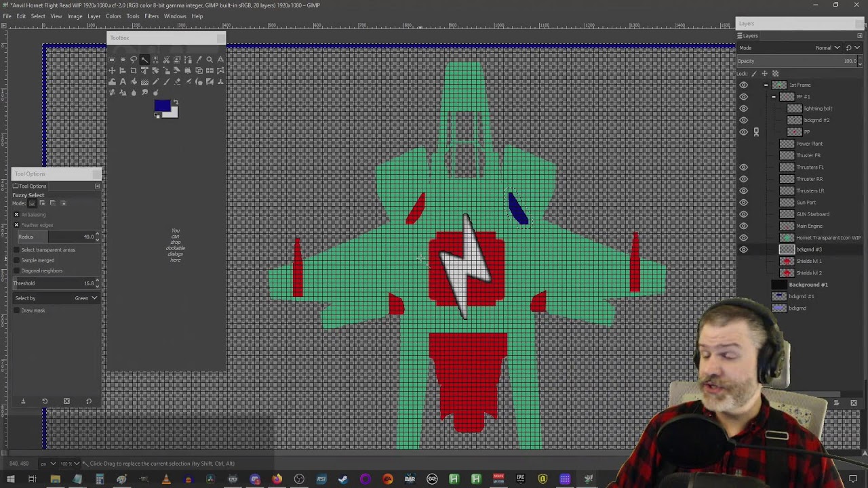Open the Colors menu
The image size is (868, 488).
(x=113, y=16)
